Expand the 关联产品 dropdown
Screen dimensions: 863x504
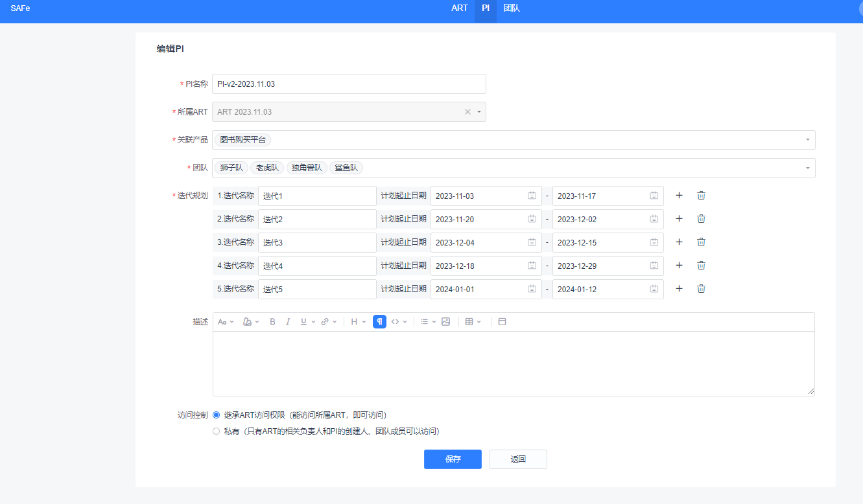807,140
